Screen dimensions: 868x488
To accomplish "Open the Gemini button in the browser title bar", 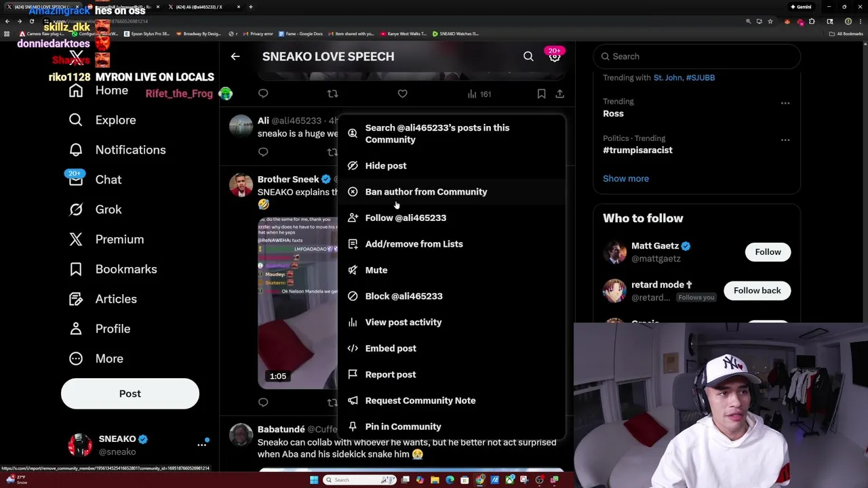I will coord(801,7).
